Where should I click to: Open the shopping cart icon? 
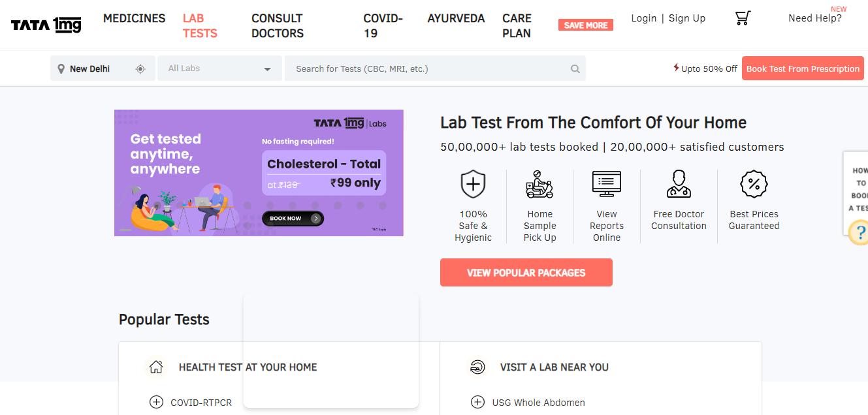(743, 18)
